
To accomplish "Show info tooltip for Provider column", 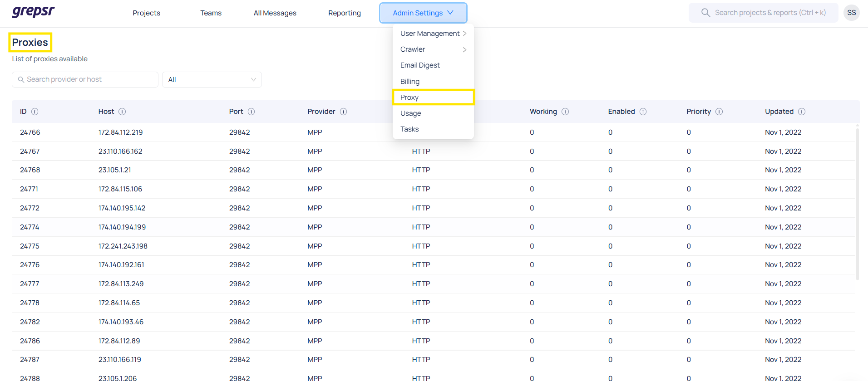I will tap(344, 112).
